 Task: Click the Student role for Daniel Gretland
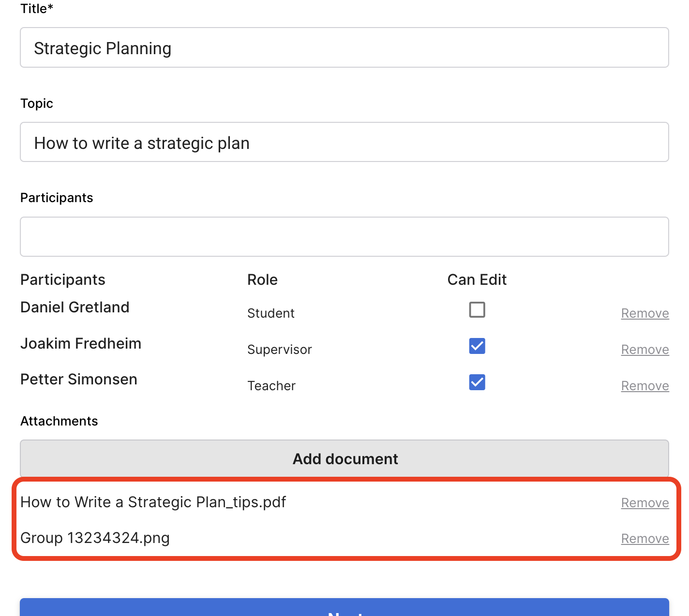[x=270, y=313]
